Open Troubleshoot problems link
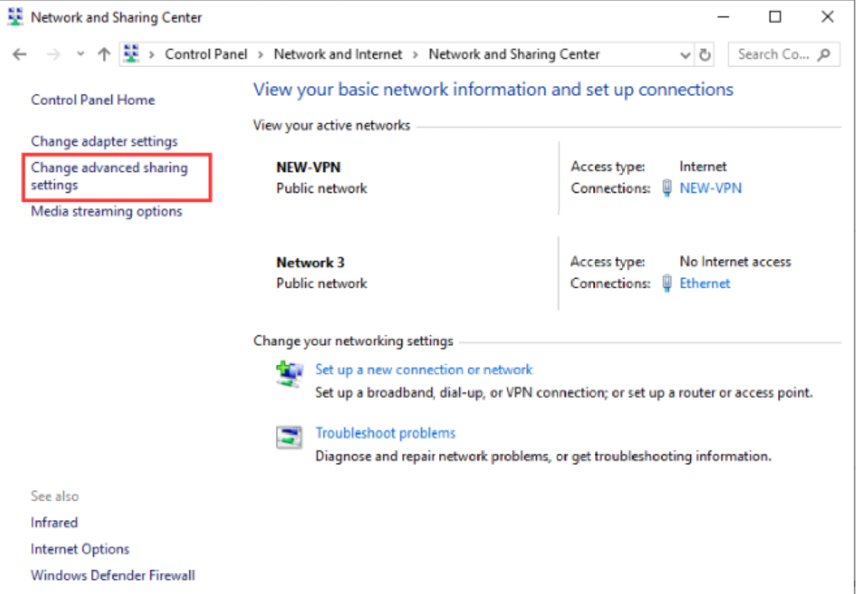Image resolution: width=868 pixels, height=594 pixels. [385, 433]
